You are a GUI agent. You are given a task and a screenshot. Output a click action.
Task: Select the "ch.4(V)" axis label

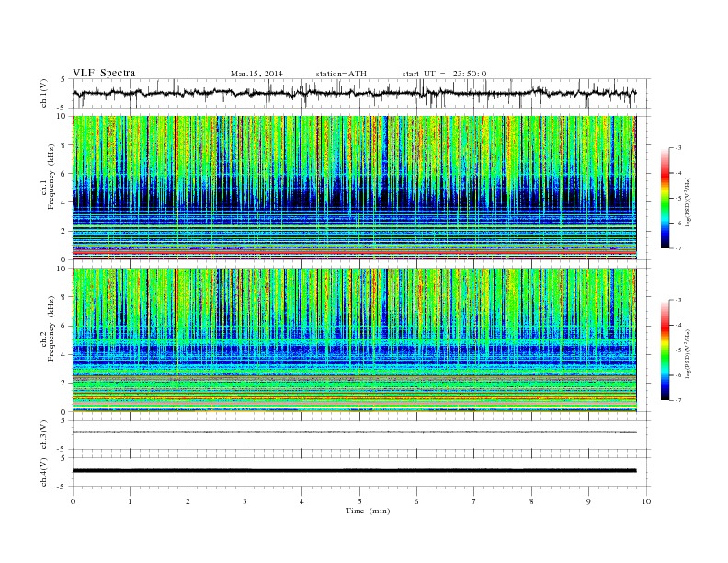tap(44, 472)
